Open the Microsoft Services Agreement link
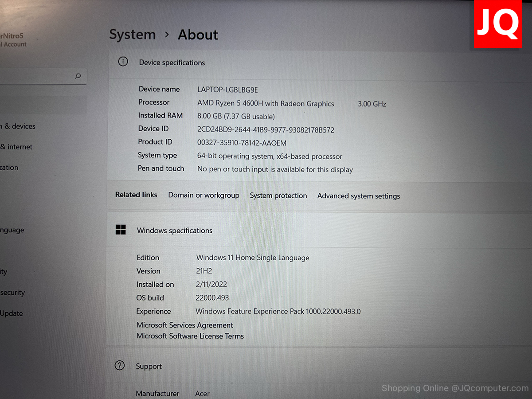532x399 pixels. (x=185, y=325)
